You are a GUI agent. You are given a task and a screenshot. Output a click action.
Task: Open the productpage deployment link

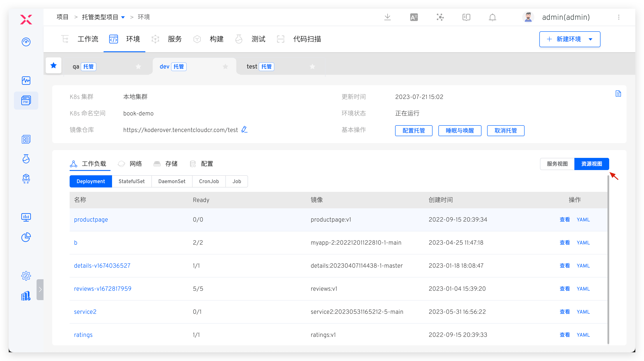coord(91,220)
